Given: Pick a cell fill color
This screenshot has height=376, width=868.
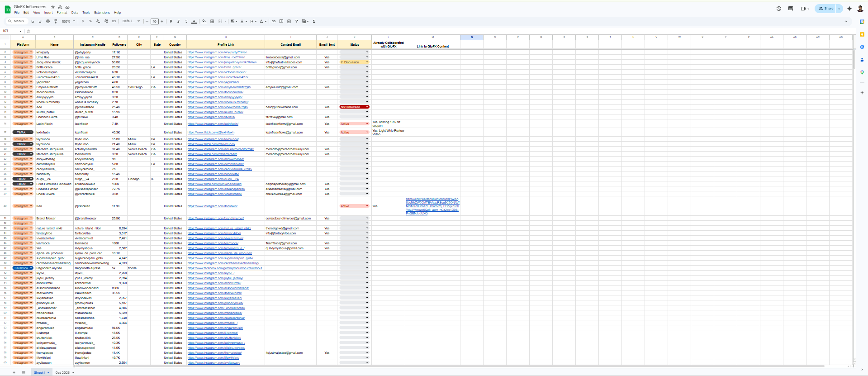Looking at the screenshot, I should click(x=204, y=21).
